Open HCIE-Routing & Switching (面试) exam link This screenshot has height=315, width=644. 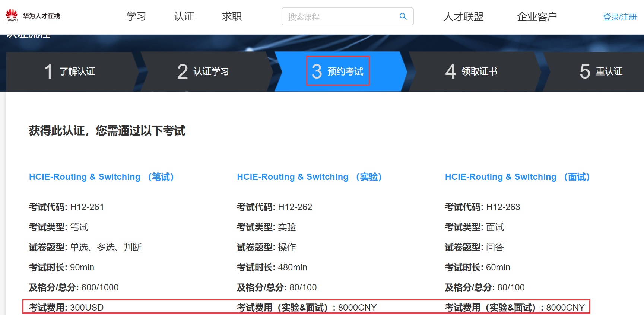coord(517,177)
